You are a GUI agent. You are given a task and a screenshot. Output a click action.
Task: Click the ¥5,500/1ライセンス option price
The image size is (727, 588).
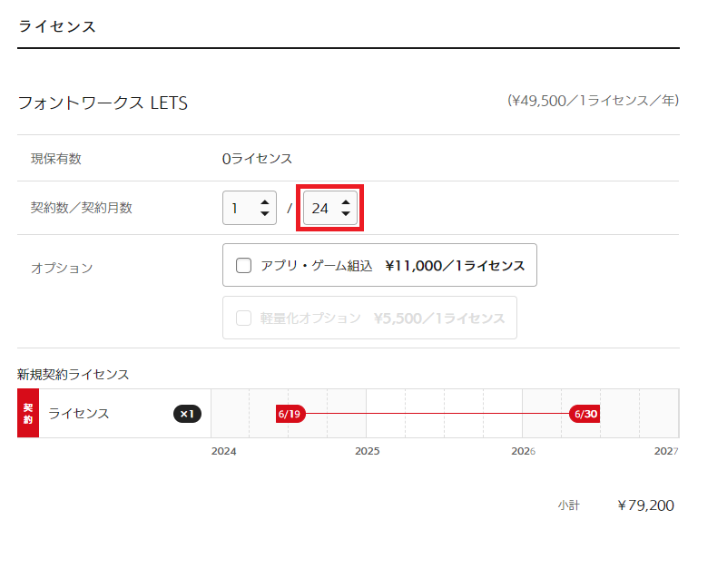(439, 318)
